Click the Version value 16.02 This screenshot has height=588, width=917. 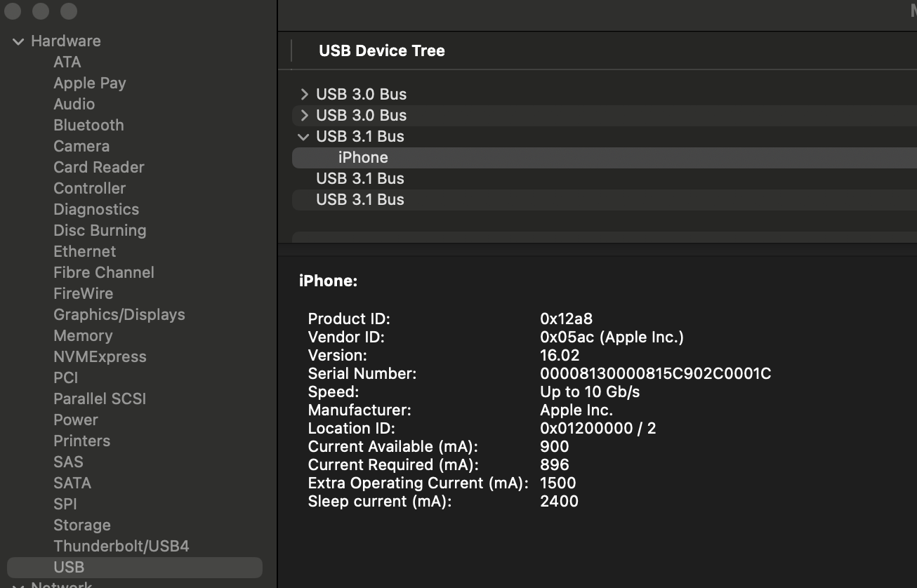[x=560, y=355]
